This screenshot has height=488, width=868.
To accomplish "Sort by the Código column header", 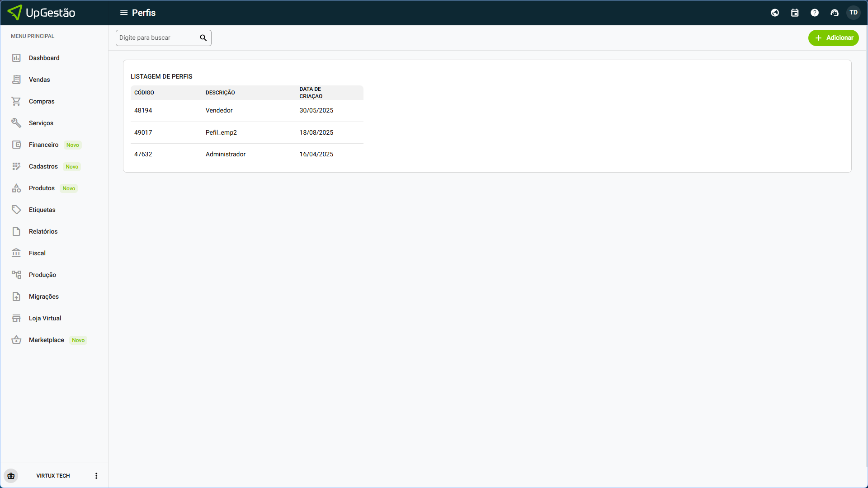I will (x=144, y=93).
